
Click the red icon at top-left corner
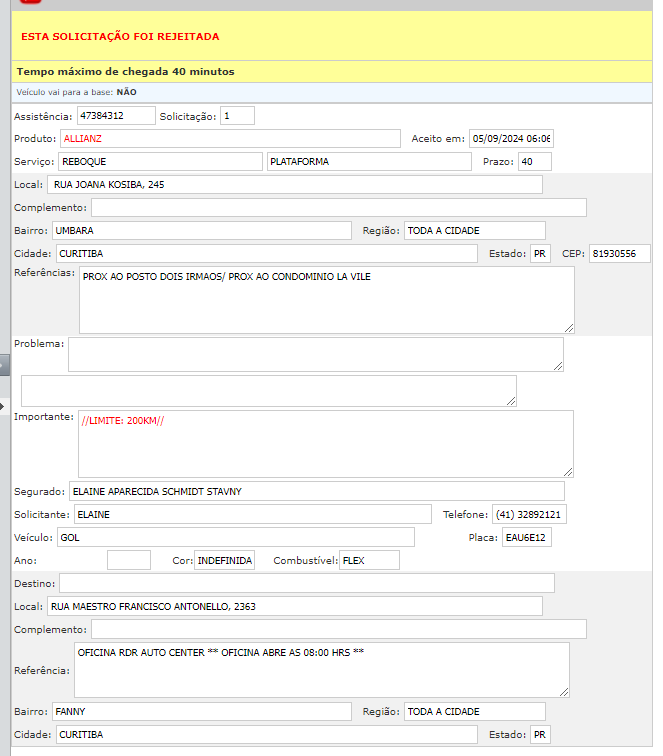(30, 3)
